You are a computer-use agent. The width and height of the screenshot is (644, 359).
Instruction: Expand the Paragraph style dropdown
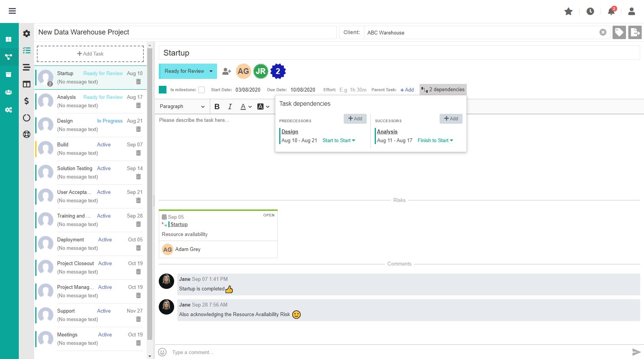(182, 107)
